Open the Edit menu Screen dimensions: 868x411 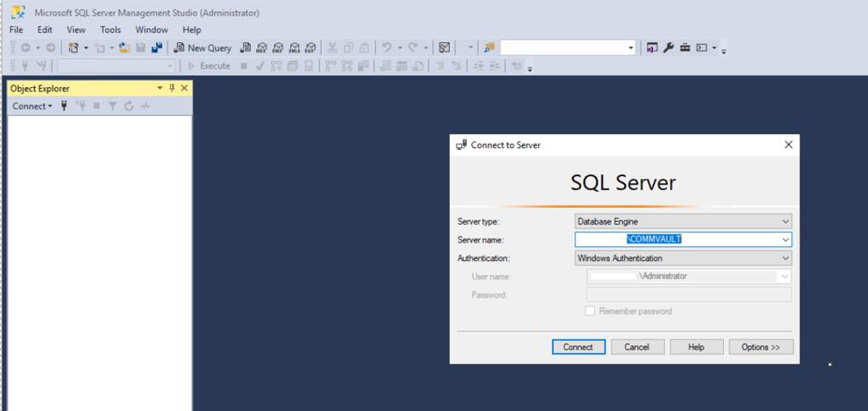tap(45, 30)
